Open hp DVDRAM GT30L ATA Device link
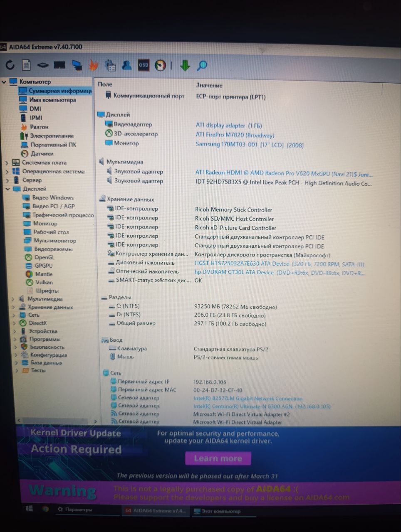The image size is (401, 532). (279, 273)
